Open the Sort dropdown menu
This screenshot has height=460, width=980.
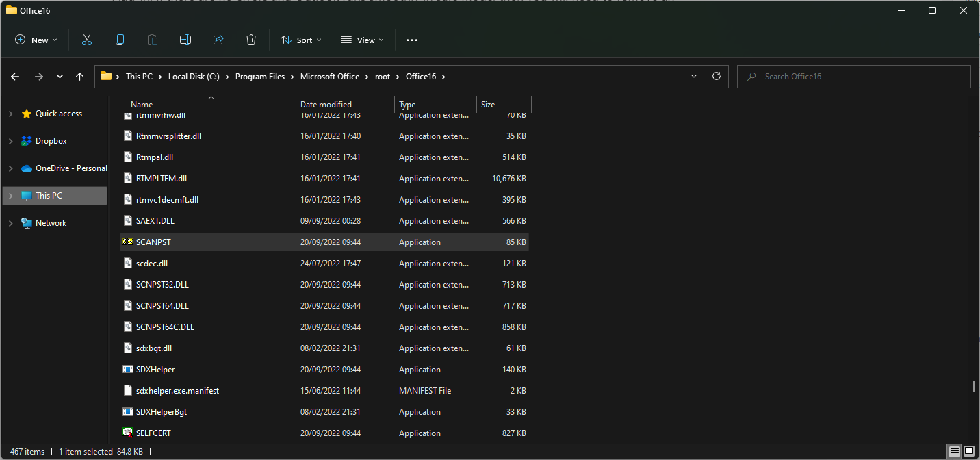click(300, 40)
